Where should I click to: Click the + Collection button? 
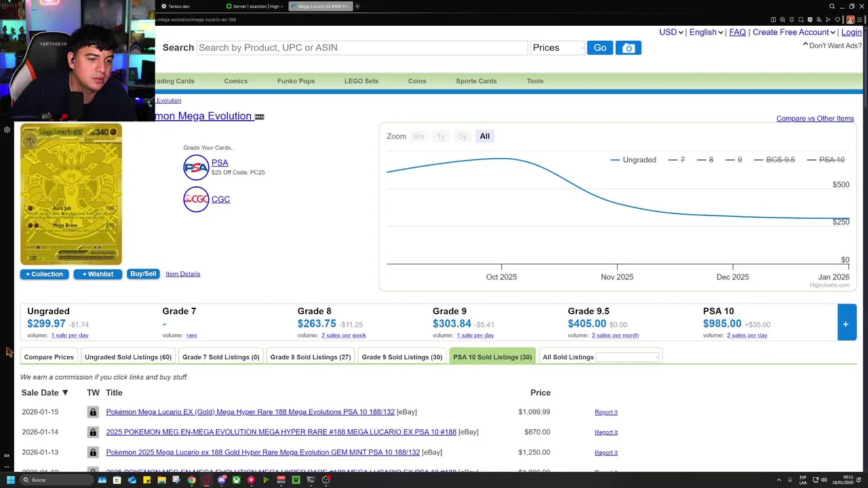44,274
